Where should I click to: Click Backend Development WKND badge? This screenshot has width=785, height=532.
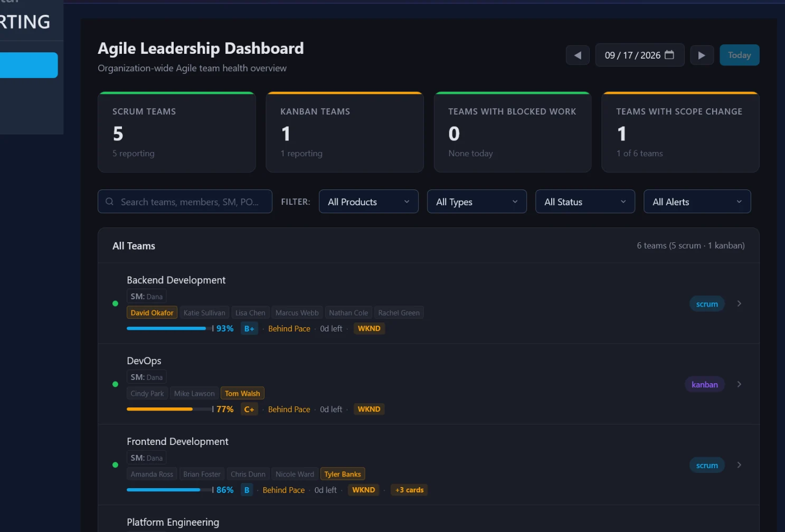[369, 328]
